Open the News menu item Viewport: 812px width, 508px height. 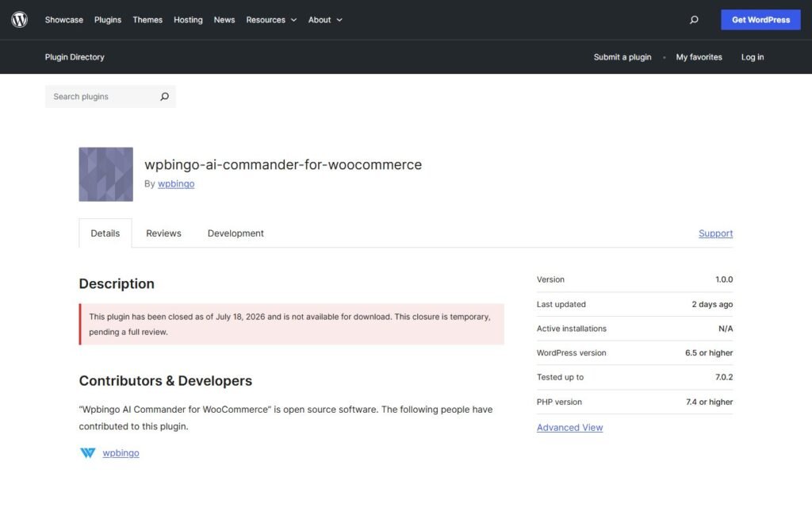pyautogui.click(x=224, y=20)
